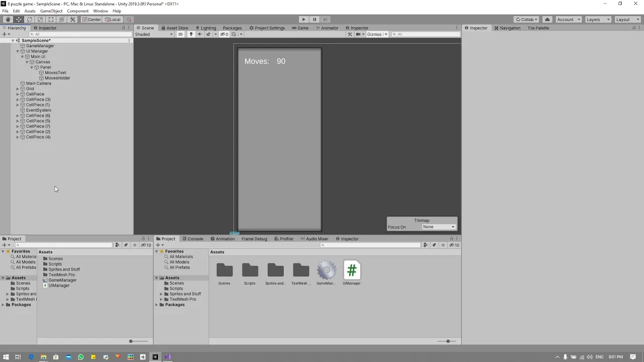This screenshot has height=362, width=644.
Task: Adjust right Project icon size slider
Action: coord(447,341)
